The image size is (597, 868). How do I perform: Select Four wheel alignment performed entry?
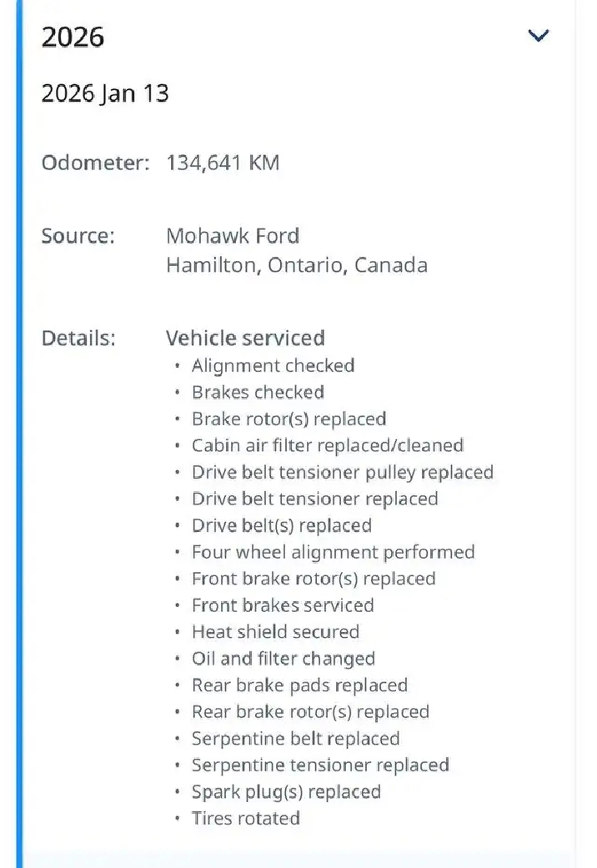coord(333,552)
